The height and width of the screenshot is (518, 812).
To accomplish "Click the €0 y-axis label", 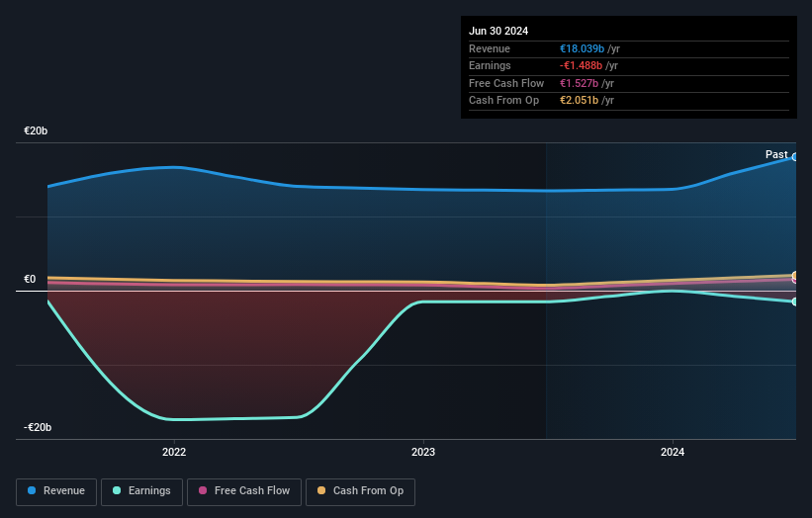I will pos(30,280).
